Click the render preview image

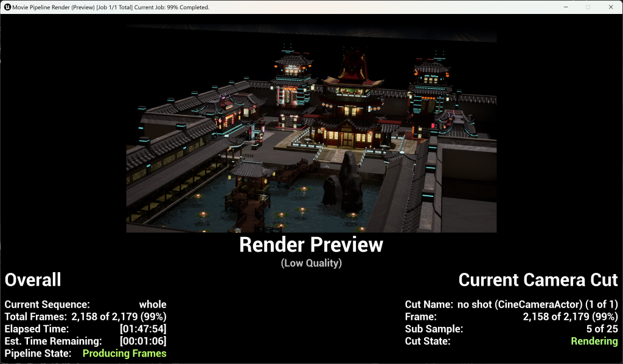point(311,128)
